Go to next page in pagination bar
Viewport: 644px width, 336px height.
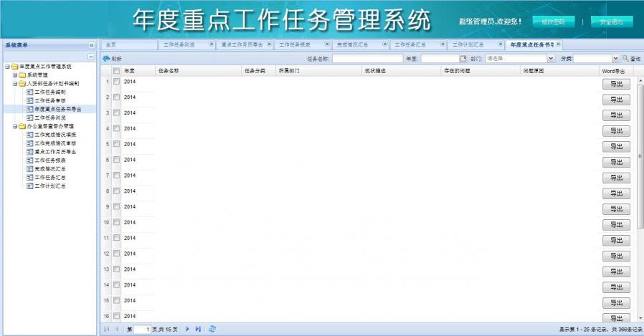188,329
